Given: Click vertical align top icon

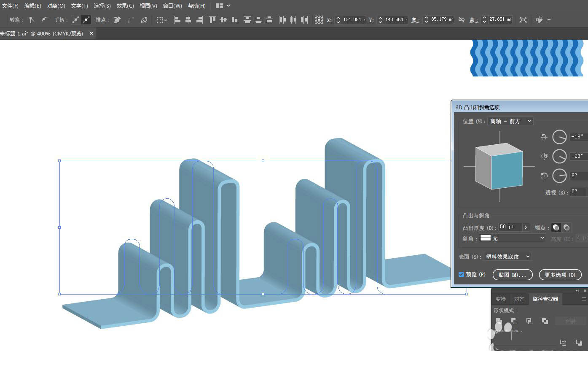Looking at the screenshot, I should coord(212,20).
